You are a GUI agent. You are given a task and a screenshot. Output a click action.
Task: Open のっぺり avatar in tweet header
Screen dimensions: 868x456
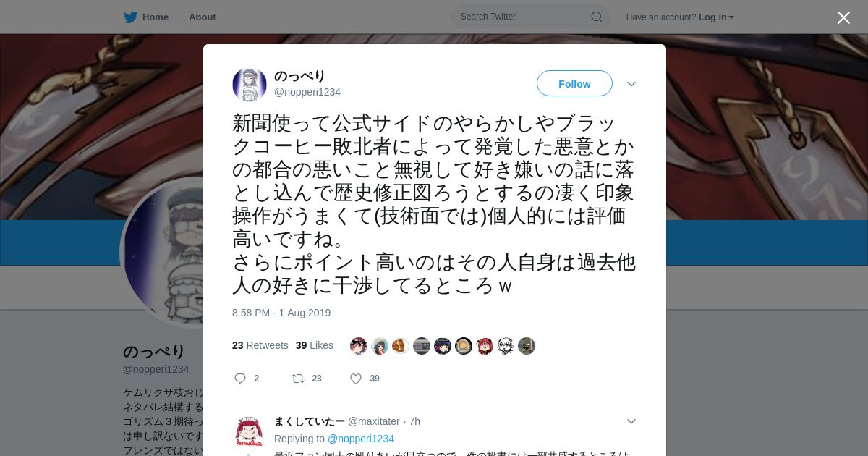pyautogui.click(x=250, y=85)
